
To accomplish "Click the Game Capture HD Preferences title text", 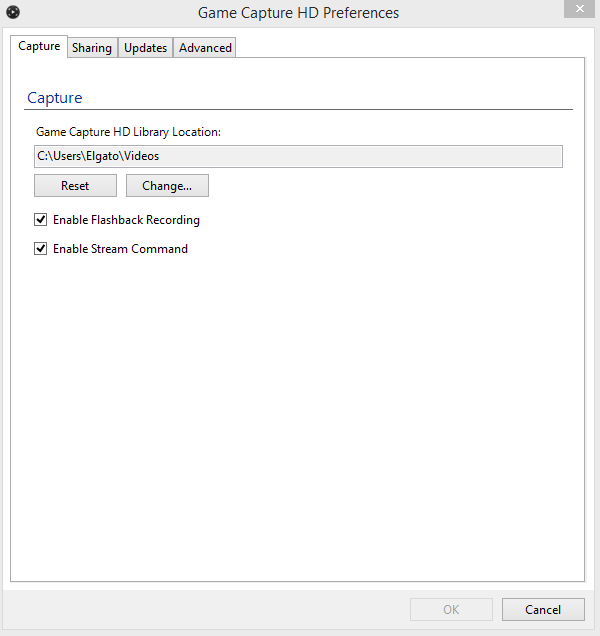I will 298,13.
